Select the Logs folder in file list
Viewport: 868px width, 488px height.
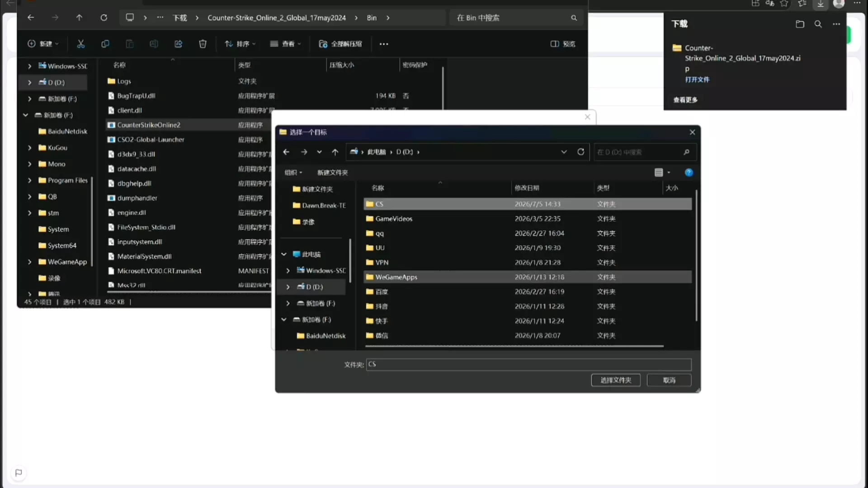click(119, 81)
